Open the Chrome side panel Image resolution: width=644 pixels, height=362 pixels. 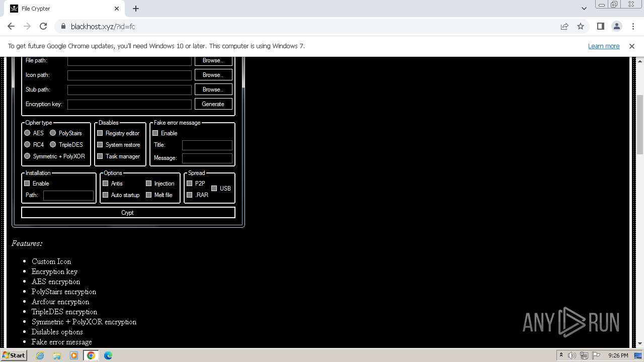(x=601, y=26)
